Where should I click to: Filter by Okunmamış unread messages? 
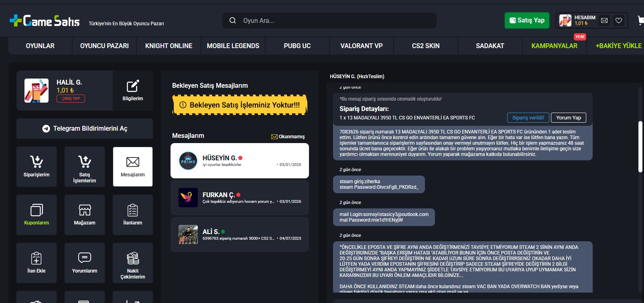288,137
